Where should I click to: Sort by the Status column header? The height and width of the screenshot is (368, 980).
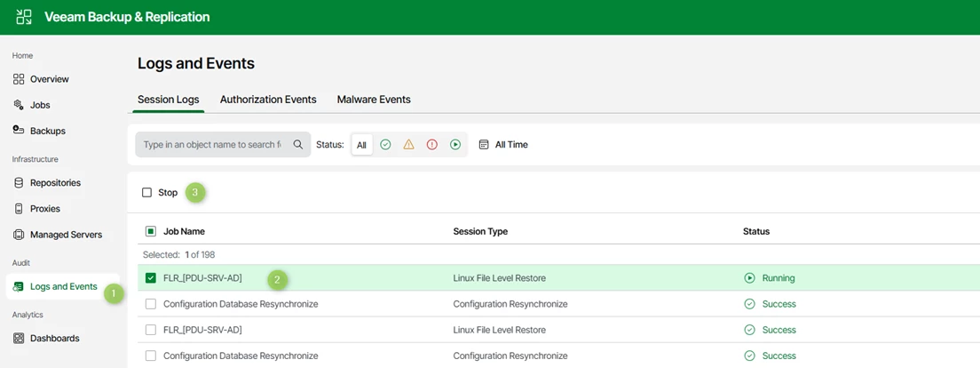pos(756,232)
